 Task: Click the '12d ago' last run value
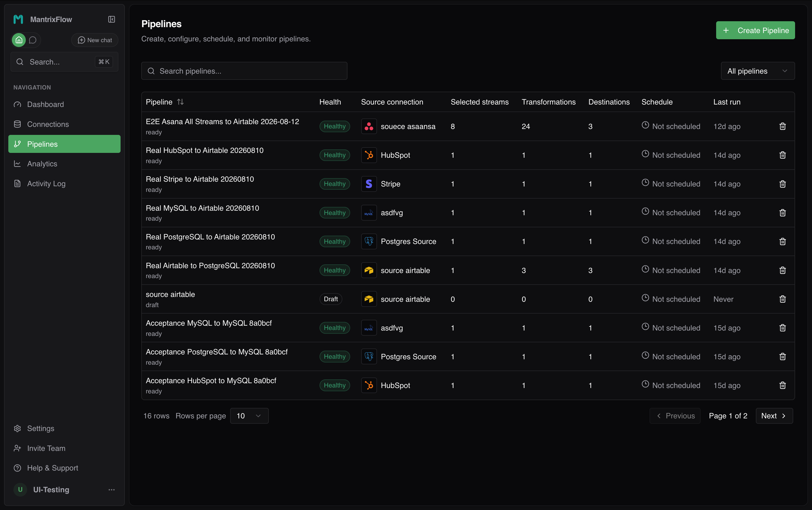[x=727, y=127]
